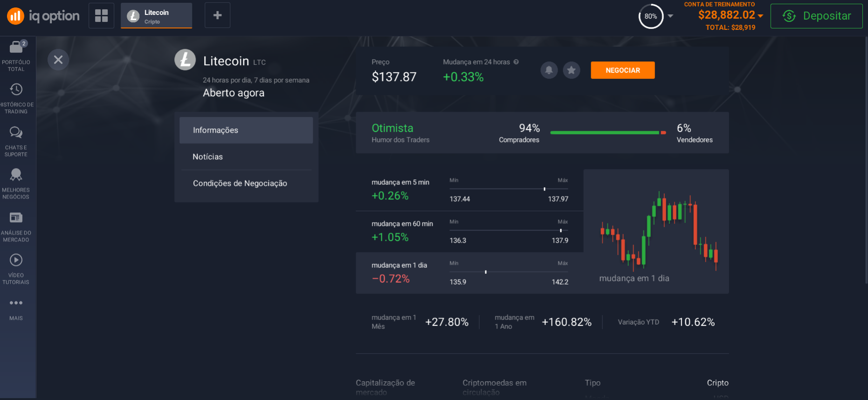Click the TOTAL: $28,919 text
The height and width of the screenshot is (400, 868).
point(730,27)
